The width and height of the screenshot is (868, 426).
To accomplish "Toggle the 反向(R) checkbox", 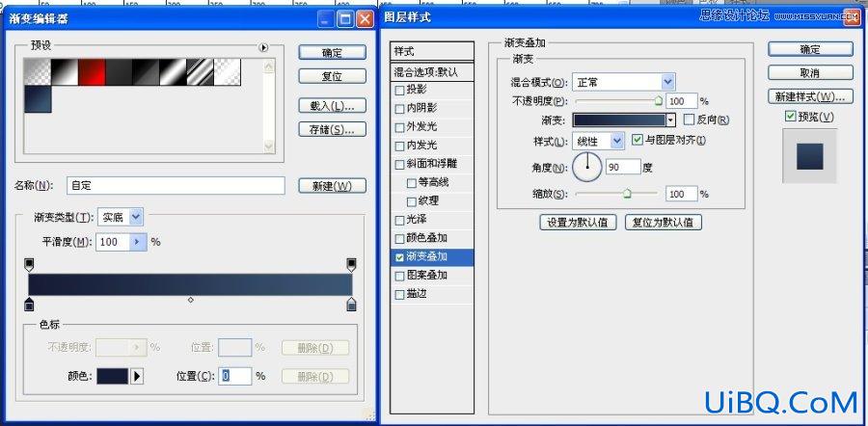I will (689, 119).
